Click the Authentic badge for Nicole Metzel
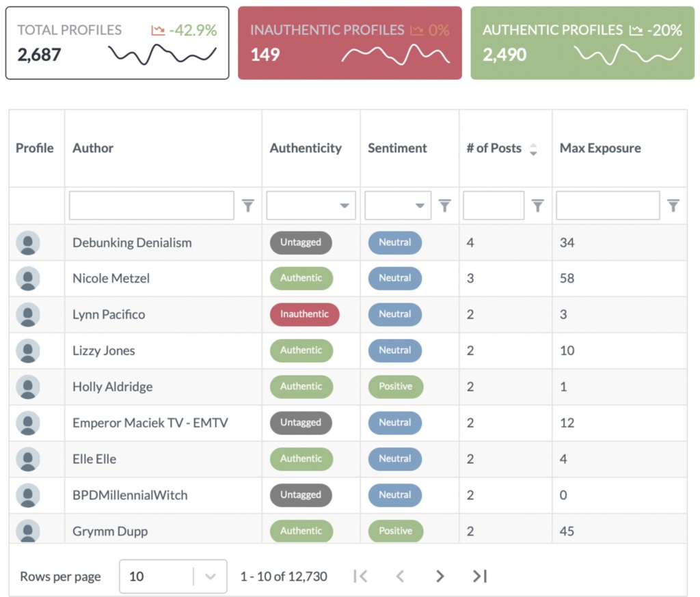700x597 pixels. coord(301,278)
